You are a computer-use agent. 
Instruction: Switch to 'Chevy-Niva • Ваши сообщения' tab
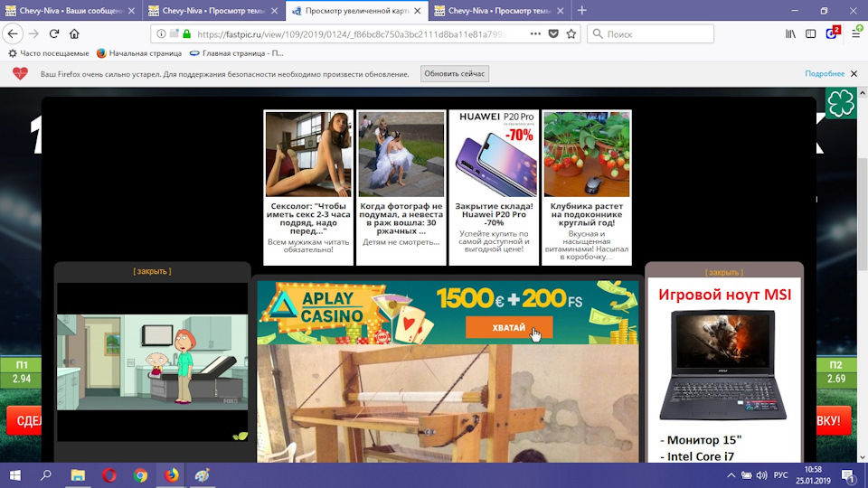point(71,11)
